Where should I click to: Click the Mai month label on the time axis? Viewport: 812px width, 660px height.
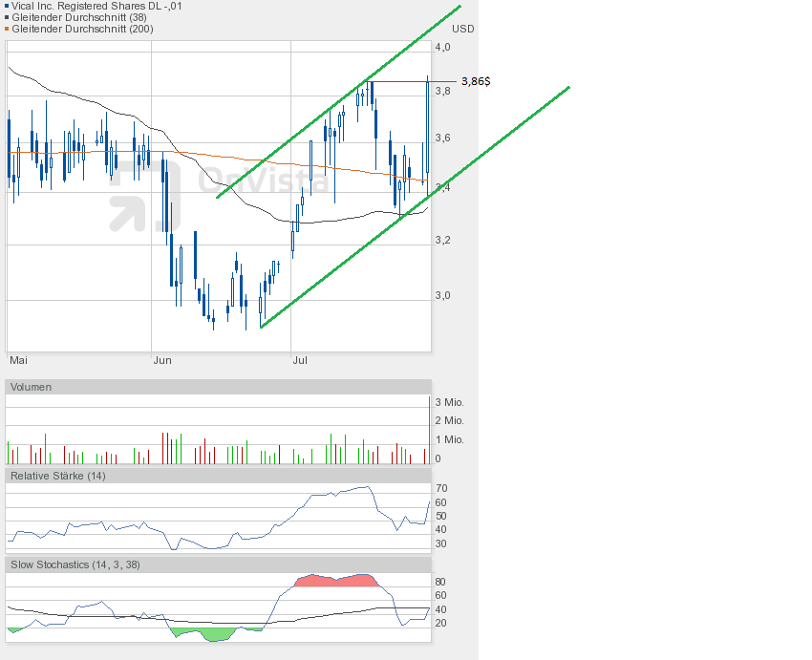[19, 360]
